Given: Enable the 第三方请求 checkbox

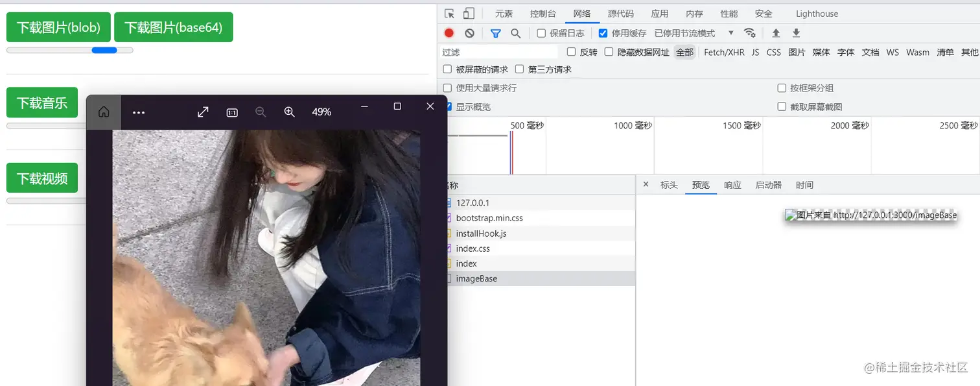Looking at the screenshot, I should [519, 69].
